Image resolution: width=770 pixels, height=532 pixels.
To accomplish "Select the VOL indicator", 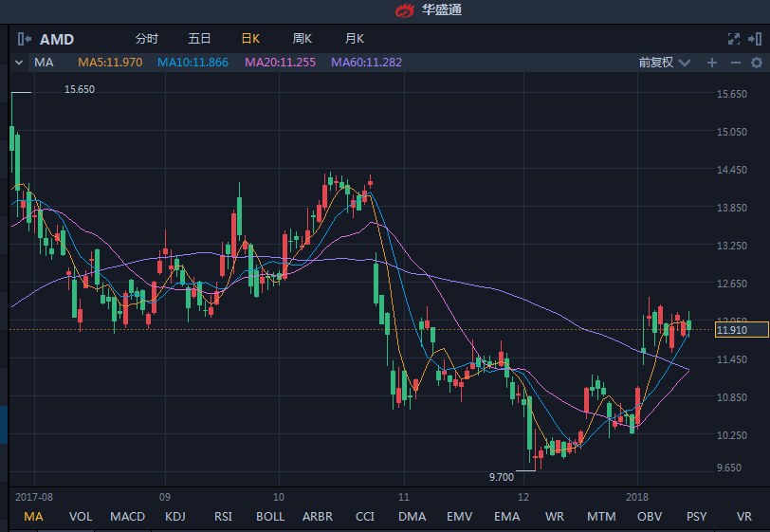I will point(81,517).
